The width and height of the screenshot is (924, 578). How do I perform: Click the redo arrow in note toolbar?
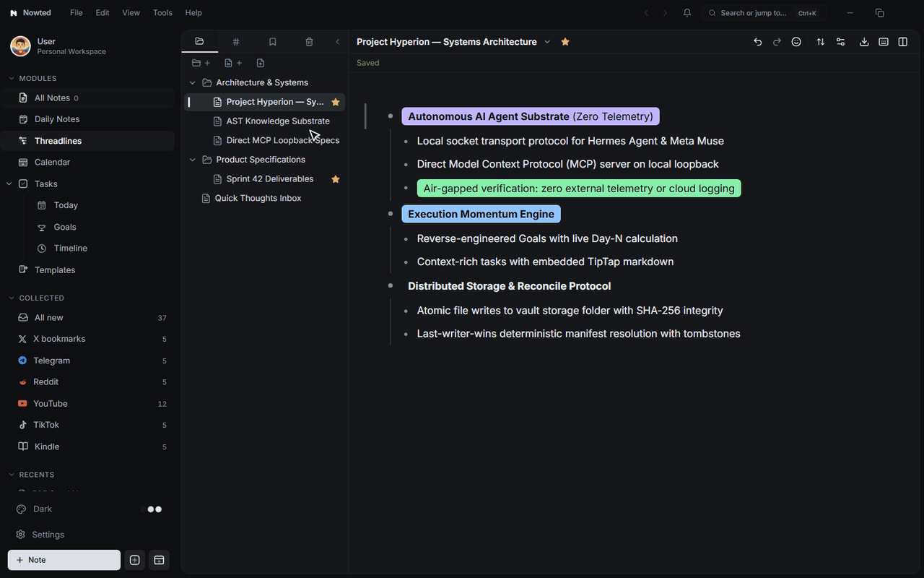click(777, 42)
